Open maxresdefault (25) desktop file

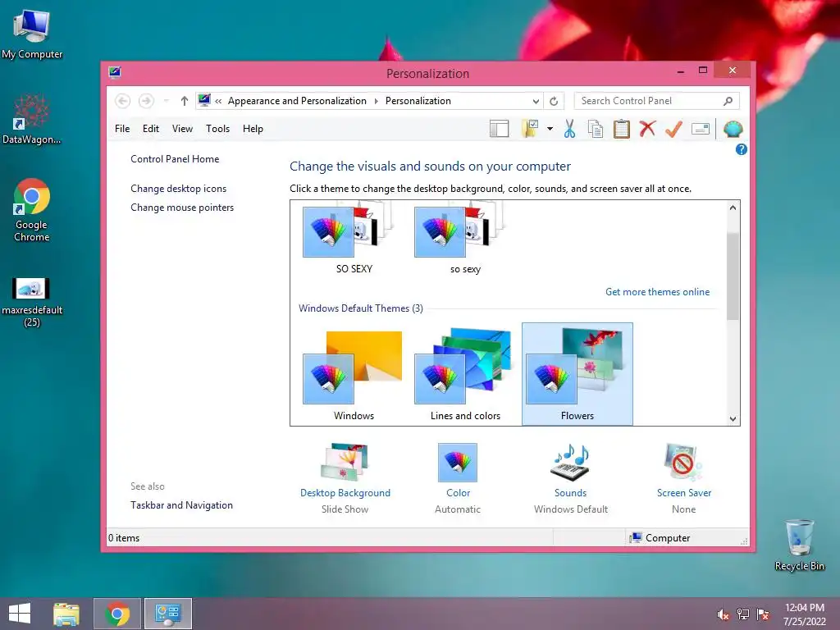(x=32, y=302)
